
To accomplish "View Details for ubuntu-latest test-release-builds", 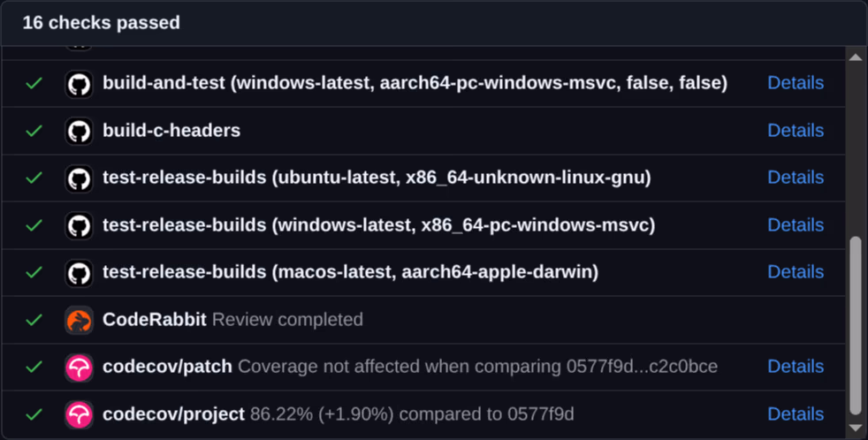I will [795, 178].
